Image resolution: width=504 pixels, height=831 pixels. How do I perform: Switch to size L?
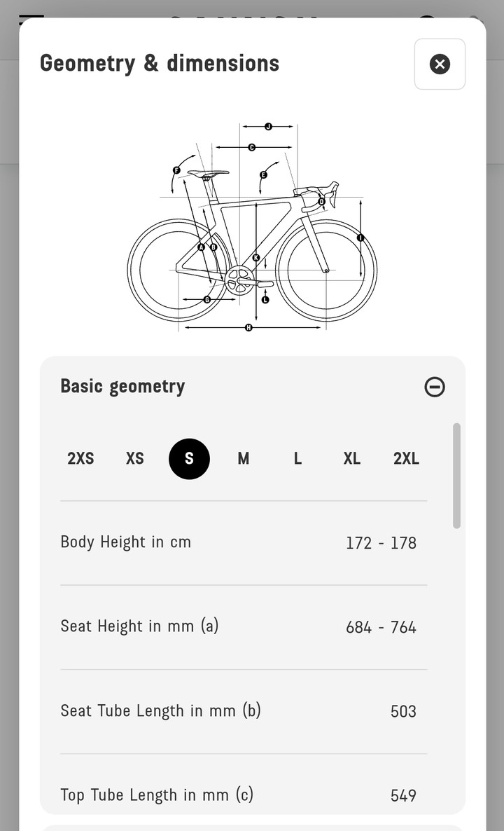point(297,458)
